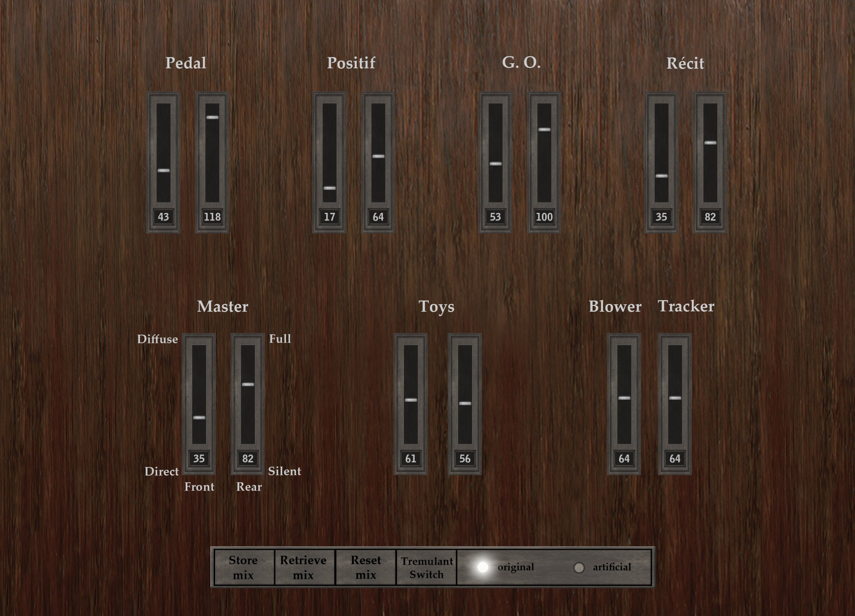The image size is (855, 616).
Task: Click the Store mix button
Action: tap(244, 567)
